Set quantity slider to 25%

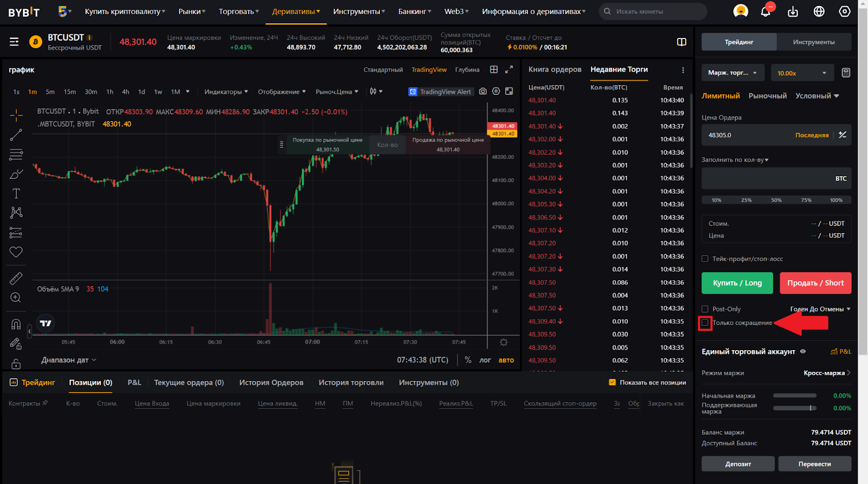[x=746, y=200]
